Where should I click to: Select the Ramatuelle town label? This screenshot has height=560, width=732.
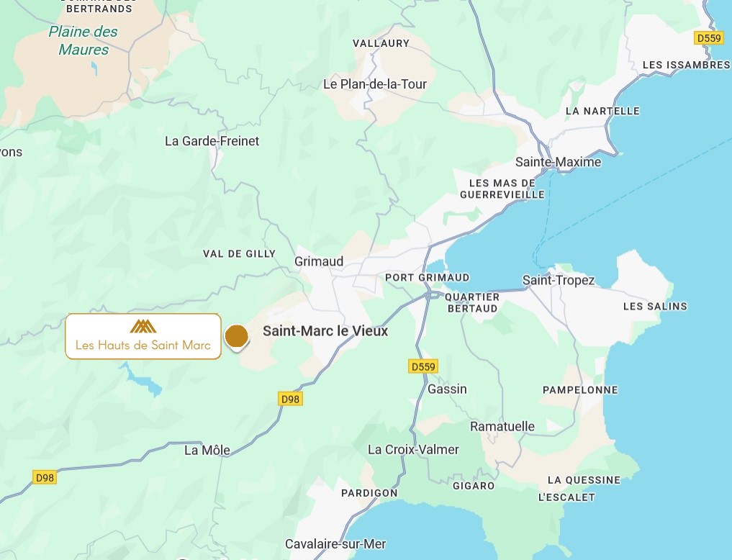(x=502, y=427)
